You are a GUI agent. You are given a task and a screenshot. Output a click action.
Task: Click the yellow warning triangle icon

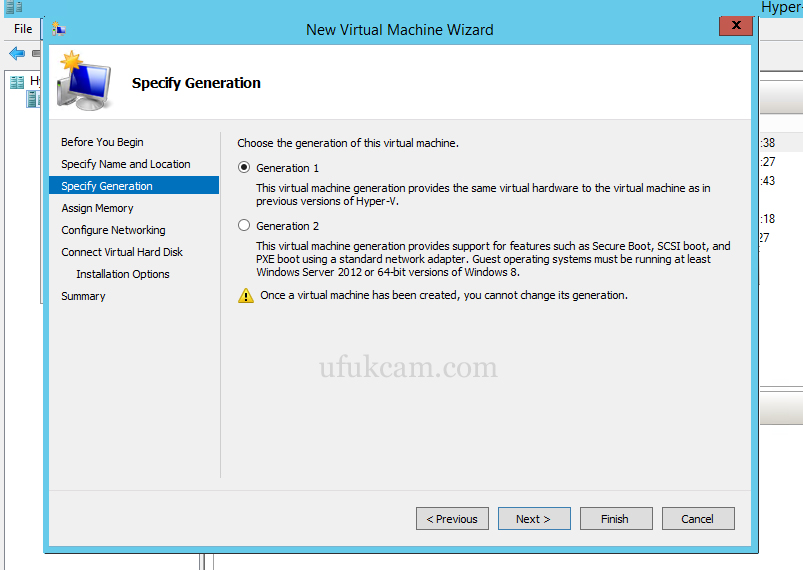pyautogui.click(x=246, y=295)
